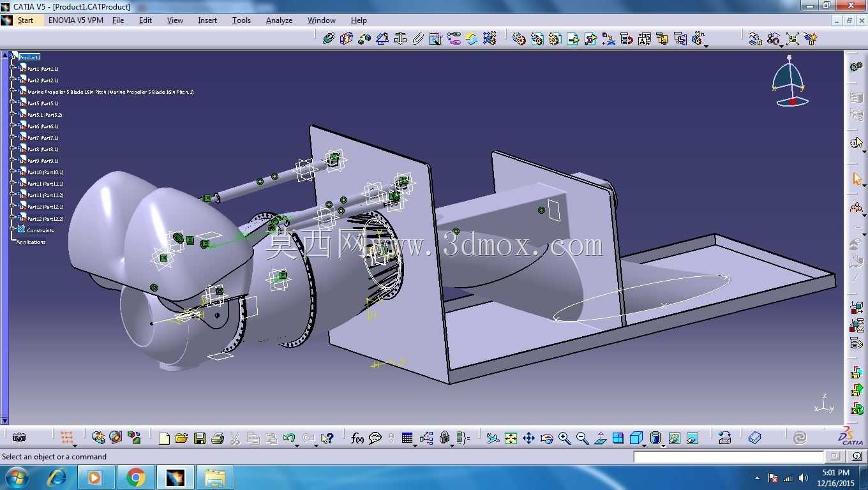
Task: Click the Cut scissors icon
Action: pos(235,438)
